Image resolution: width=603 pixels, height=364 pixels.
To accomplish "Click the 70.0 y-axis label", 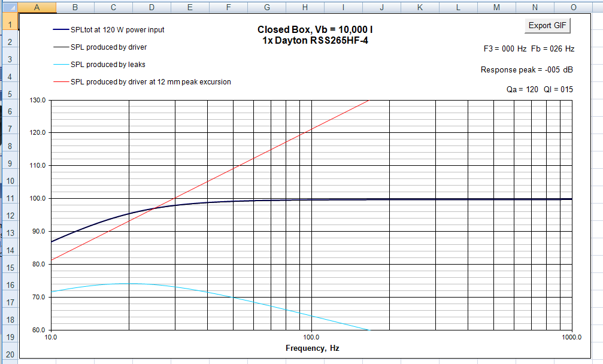I will [40, 297].
